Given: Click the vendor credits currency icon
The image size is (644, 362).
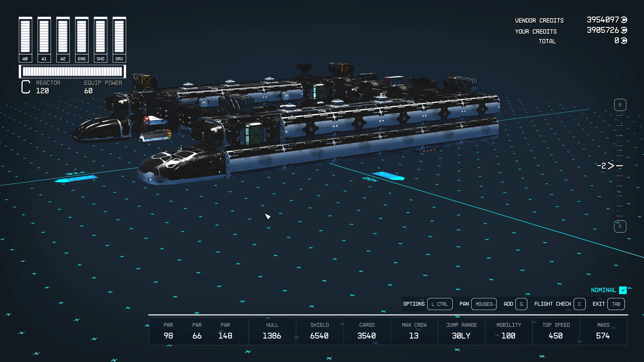Looking at the screenshot, I should tap(624, 20).
